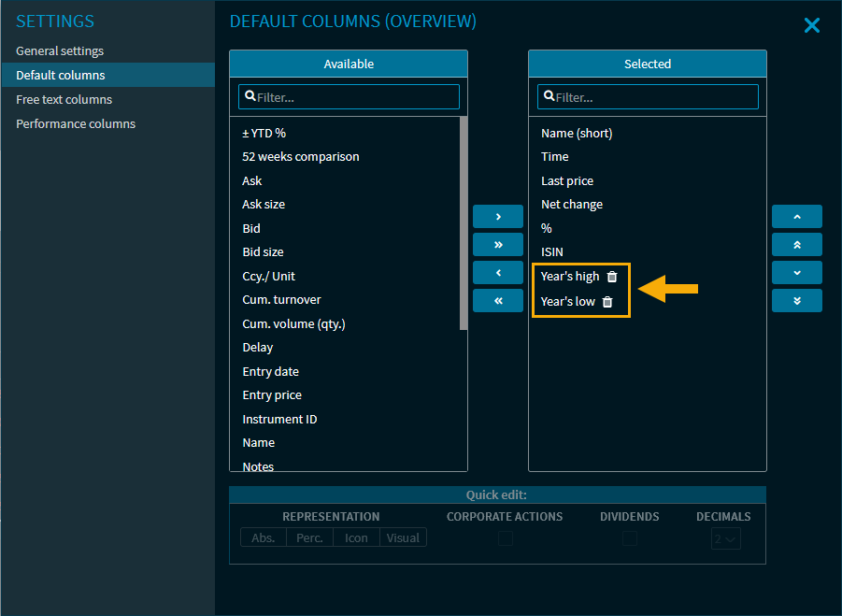Close the settings dialog
The image size is (842, 616).
click(811, 25)
